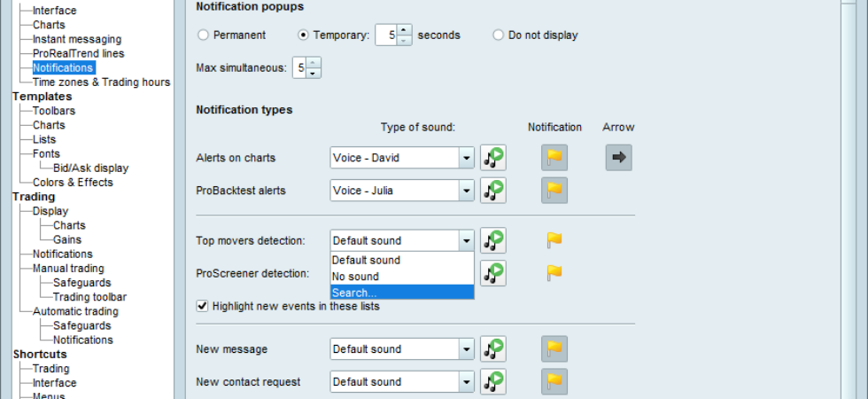Toggle Top movers detection notification flag
The height and width of the screenshot is (399, 868).
(x=554, y=240)
